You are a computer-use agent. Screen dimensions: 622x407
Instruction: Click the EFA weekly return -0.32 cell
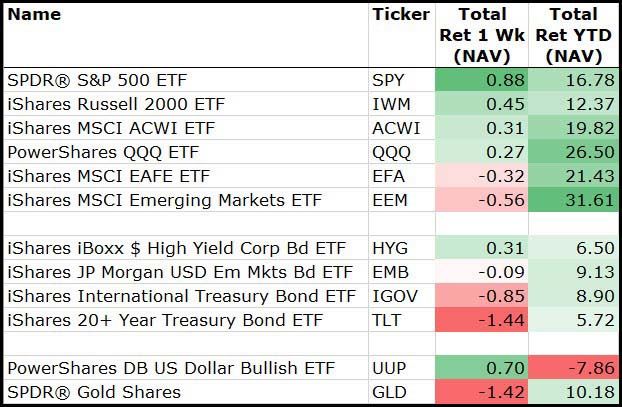pyautogui.click(x=483, y=176)
